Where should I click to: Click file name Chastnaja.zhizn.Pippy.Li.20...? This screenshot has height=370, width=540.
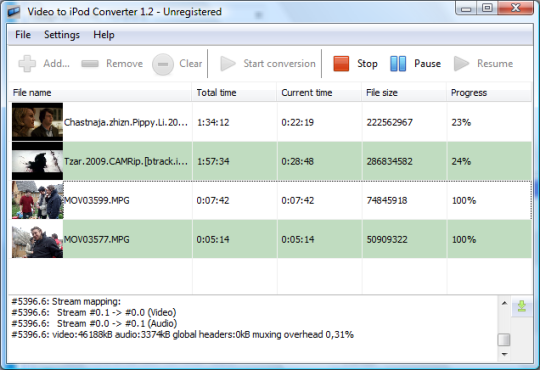[x=126, y=123]
